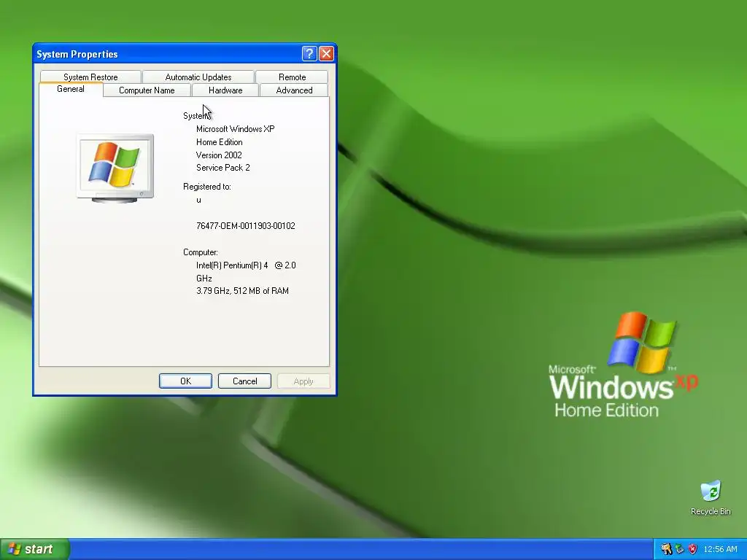Click the text Microsoft Windows XP
Screen dimensions: 747x560
coord(236,129)
